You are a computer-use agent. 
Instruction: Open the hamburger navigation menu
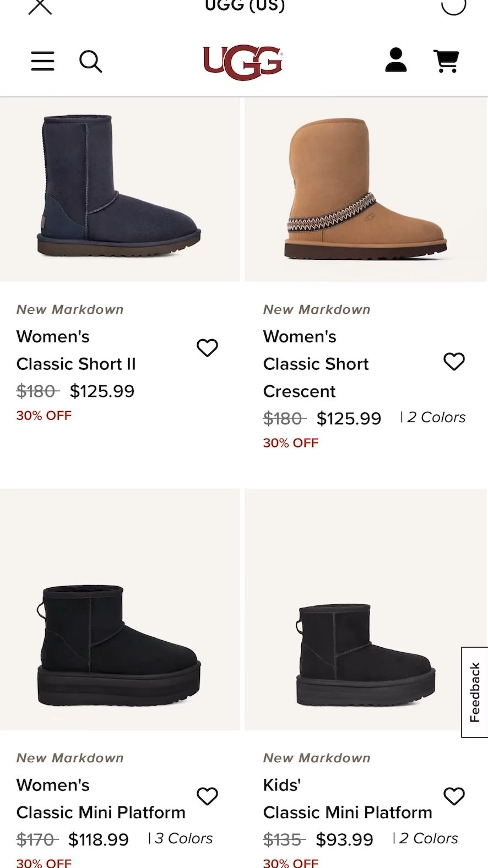[42, 62]
